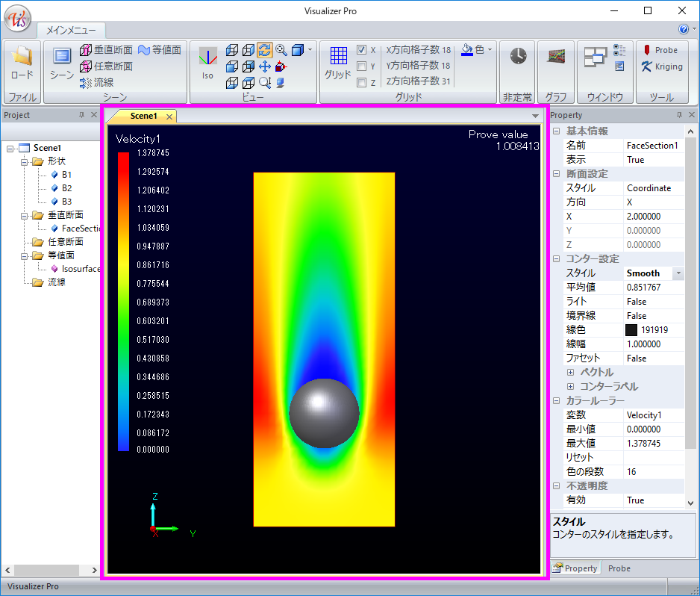This screenshot has height=596, width=700.
Task: Click the Iso view icon
Action: tap(207, 61)
